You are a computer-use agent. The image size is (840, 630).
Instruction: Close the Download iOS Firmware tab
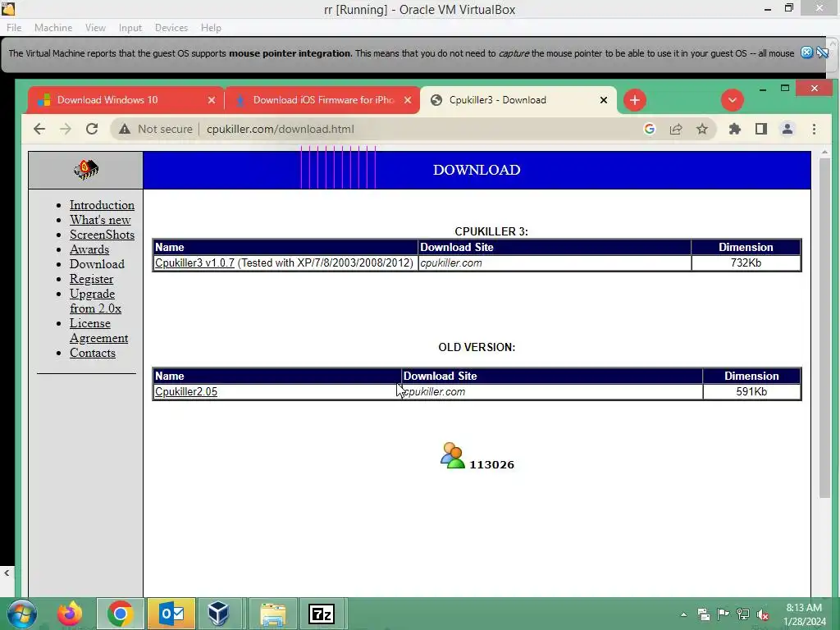[408, 100]
